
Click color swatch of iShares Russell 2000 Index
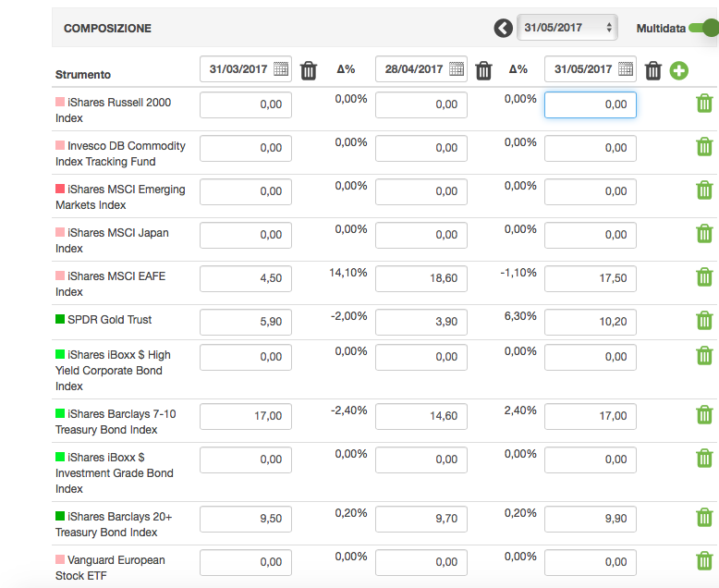point(60,102)
